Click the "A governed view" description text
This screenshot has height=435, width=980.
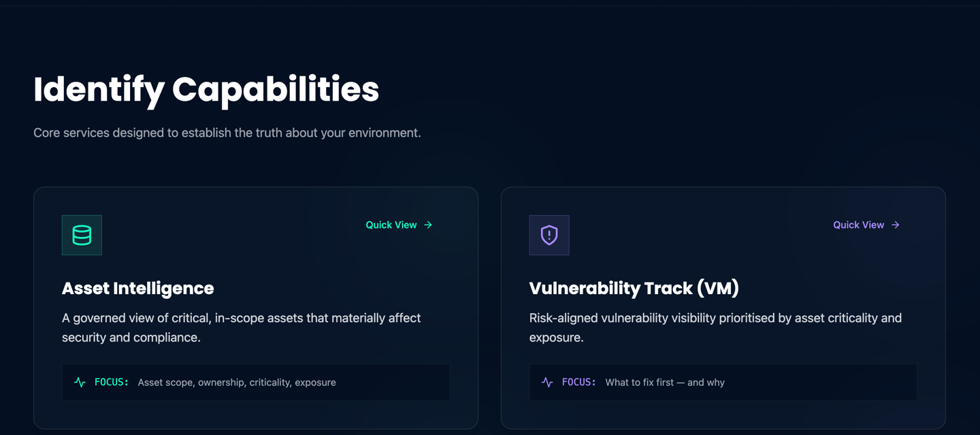click(241, 318)
